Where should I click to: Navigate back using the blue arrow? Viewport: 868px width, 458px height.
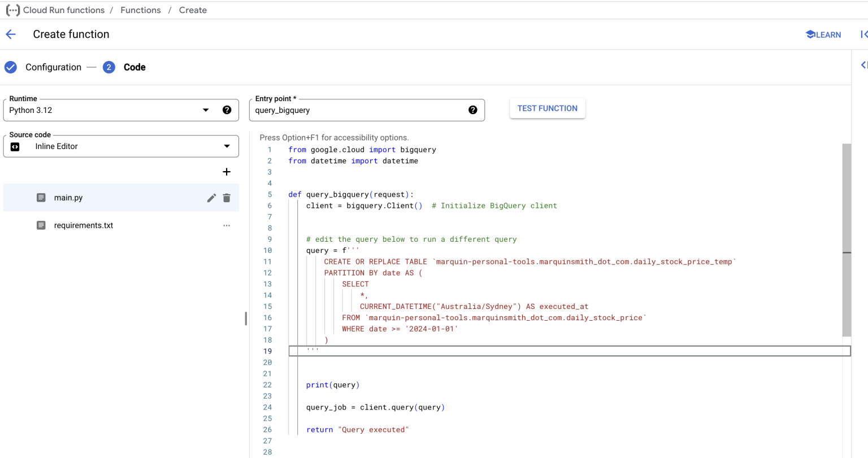[x=11, y=34]
